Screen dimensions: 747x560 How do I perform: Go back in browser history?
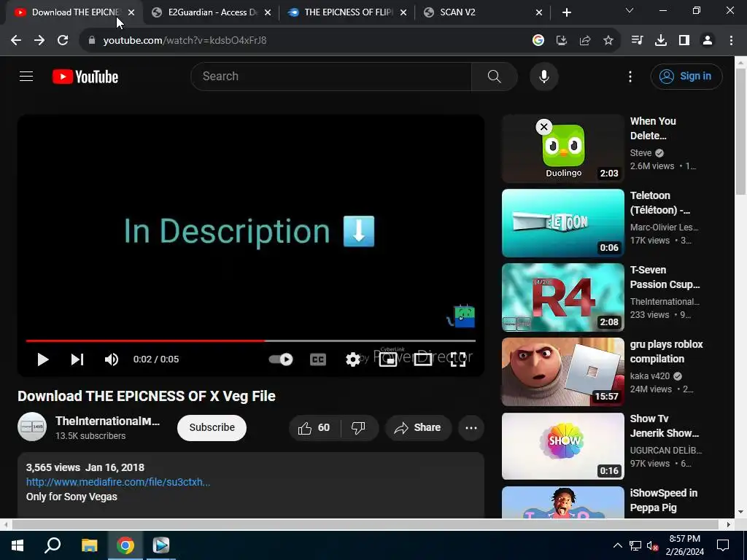(x=16, y=41)
